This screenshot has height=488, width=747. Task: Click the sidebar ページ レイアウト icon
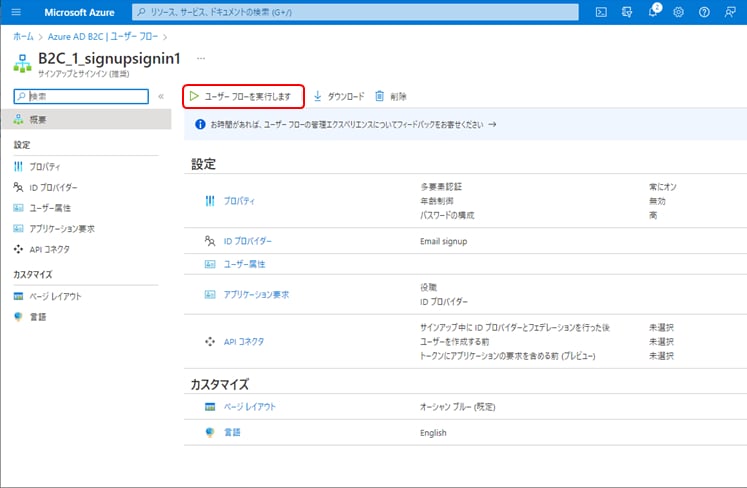(18, 296)
